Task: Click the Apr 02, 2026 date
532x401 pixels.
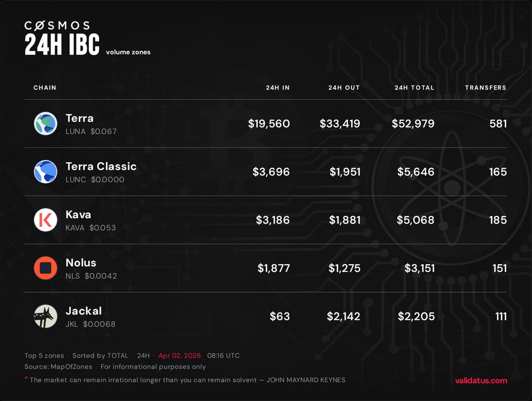Action: pos(179,356)
